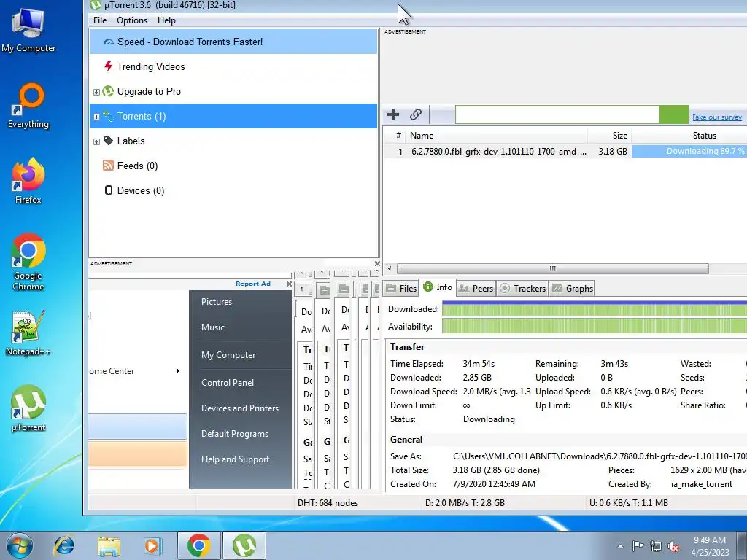Open Control Panel from Start menu
Viewport: 747px width, 560px height.
point(228,382)
